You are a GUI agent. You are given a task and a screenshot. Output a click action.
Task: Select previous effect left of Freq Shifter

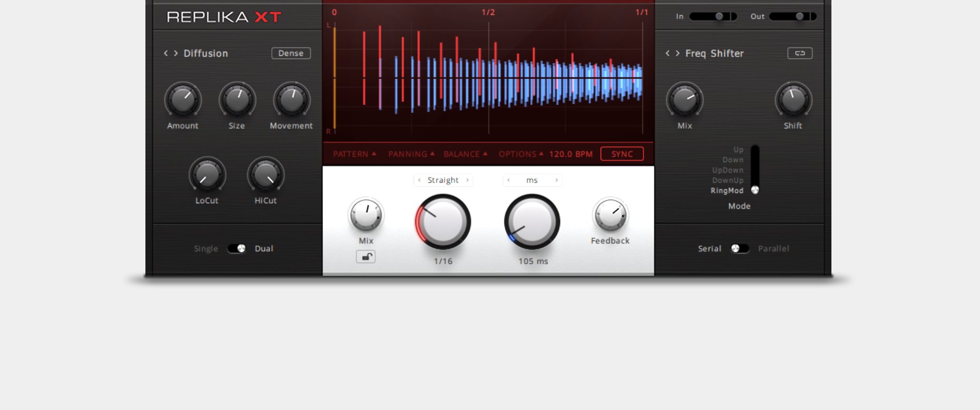tap(668, 53)
